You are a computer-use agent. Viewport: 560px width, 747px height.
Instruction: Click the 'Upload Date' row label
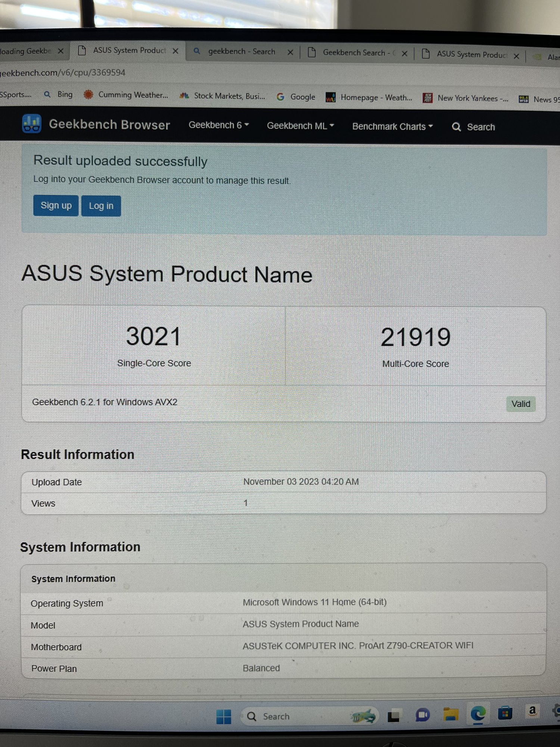[x=56, y=482]
